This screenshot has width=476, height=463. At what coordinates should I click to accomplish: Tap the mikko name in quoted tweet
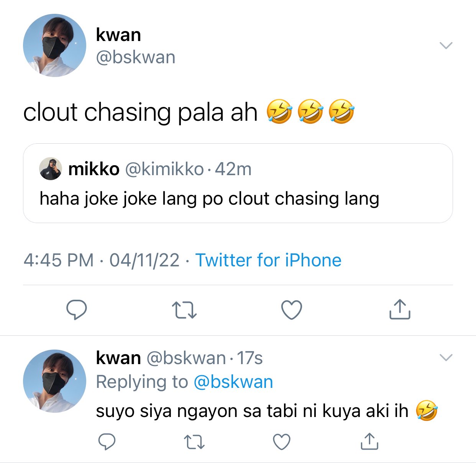point(94,169)
